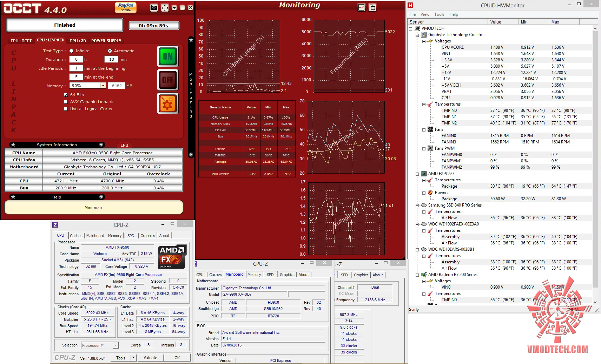Open the graph icon in the Monitoring header

pos(361,7)
